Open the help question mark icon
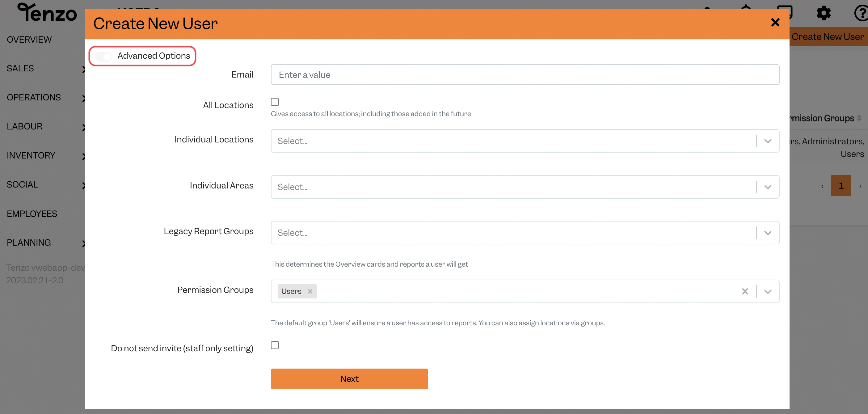 pos(861,14)
